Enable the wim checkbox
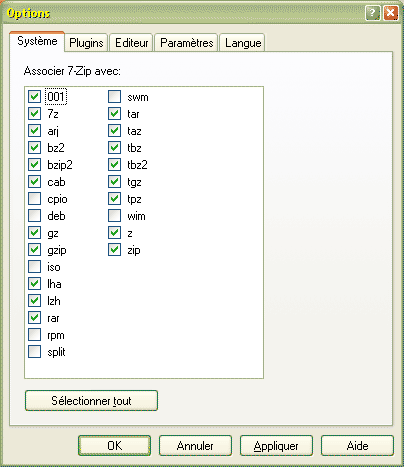Viewport: 404px width, 467px height. click(x=114, y=216)
